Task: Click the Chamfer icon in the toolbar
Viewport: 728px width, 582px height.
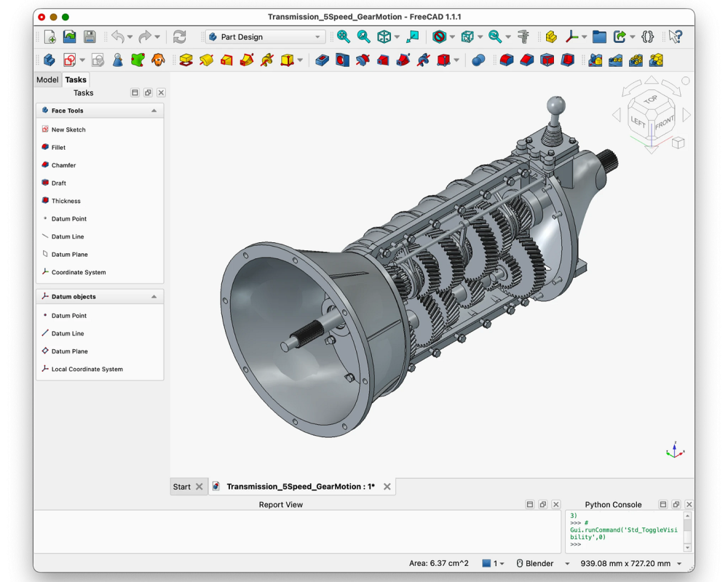Action: [x=527, y=60]
